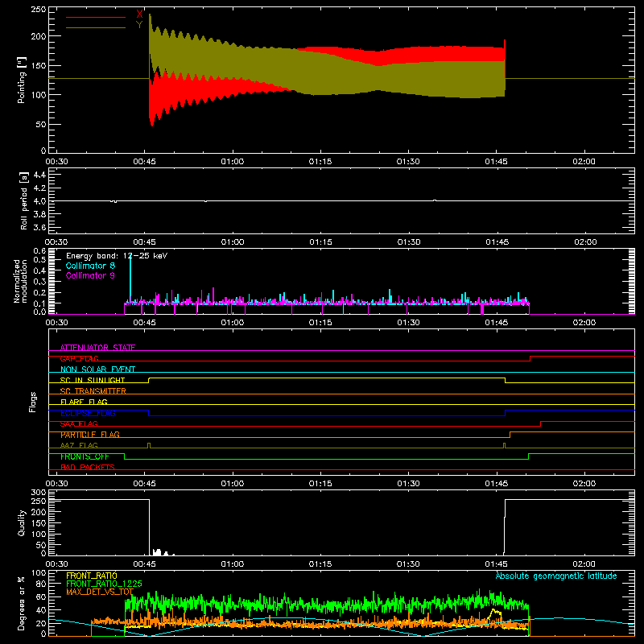
Task: Select the FRONT_RATIO_1225 legend entry
Action: click(104, 584)
